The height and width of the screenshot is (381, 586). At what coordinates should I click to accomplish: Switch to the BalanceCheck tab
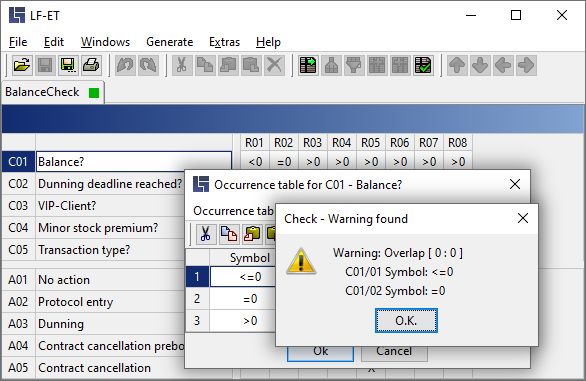pyautogui.click(x=53, y=92)
